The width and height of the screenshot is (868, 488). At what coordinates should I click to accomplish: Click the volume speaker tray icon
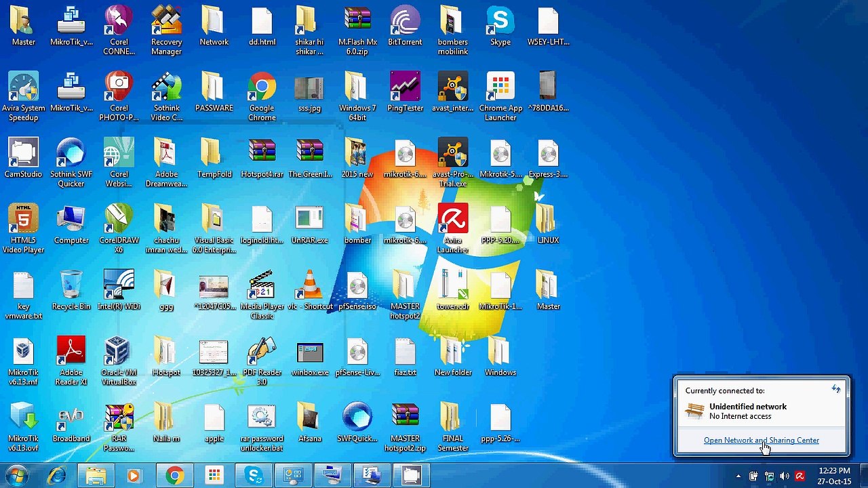(x=785, y=476)
